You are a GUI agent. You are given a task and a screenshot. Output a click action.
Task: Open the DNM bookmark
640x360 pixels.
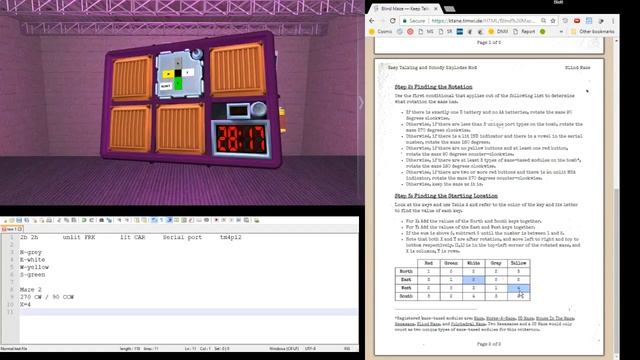click(x=498, y=31)
